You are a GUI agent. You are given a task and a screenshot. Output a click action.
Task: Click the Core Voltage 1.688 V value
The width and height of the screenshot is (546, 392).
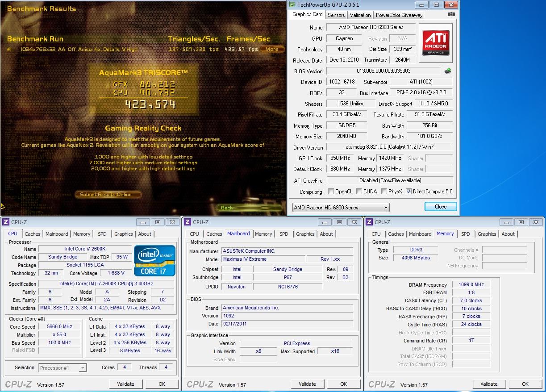(116, 273)
